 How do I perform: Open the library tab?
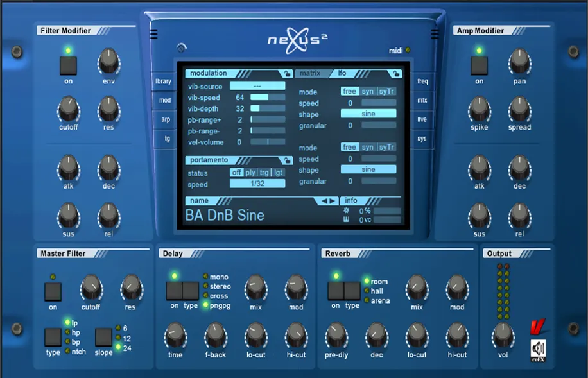coord(163,82)
